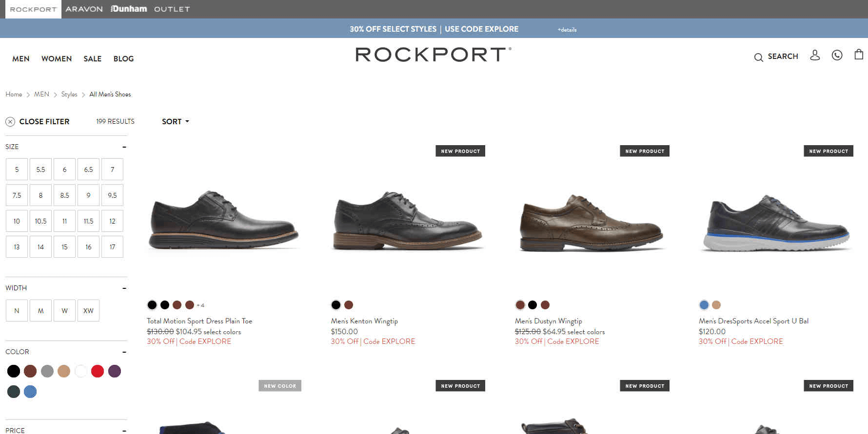This screenshot has height=434, width=868.
Task: Filter by white color swatch
Action: [x=81, y=371]
